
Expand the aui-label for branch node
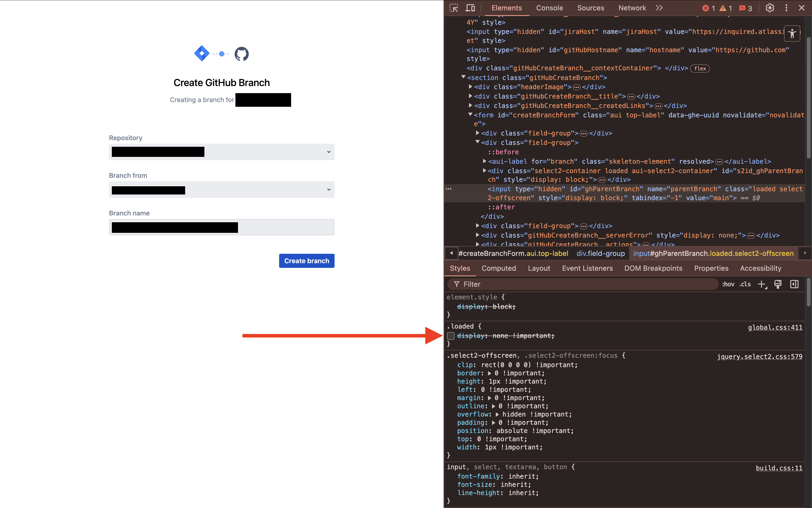click(484, 161)
